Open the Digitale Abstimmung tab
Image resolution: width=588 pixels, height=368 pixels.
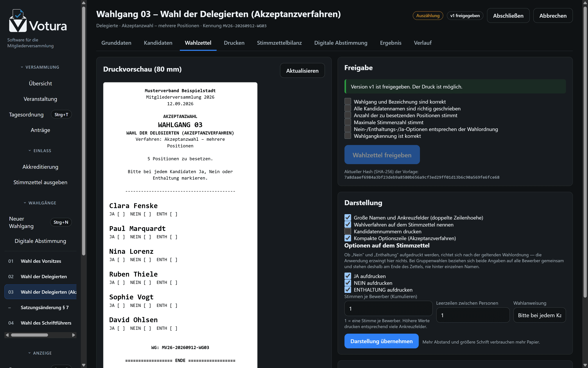coord(341,43)
